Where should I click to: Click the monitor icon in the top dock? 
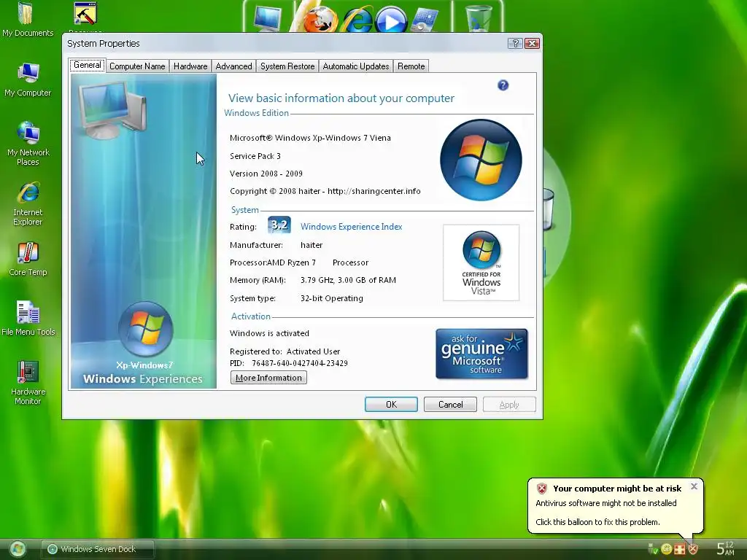pyautogui.click(x=267, y=18)
